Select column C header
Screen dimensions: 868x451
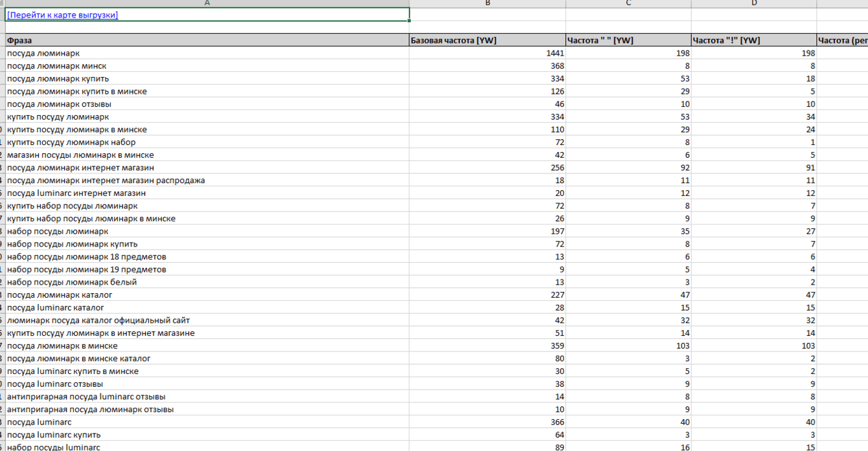pos(628,3)
